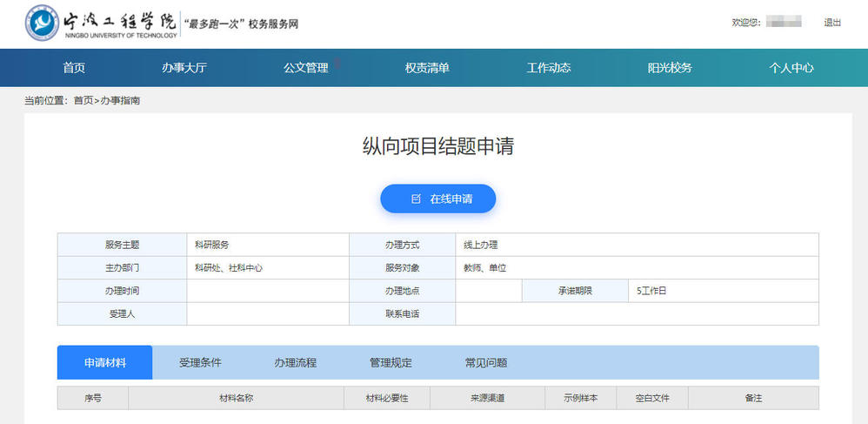Screen dimensions: 868x424
Task: Click 办事指南 in the breadcrumb
Action: tap(120, 101)
